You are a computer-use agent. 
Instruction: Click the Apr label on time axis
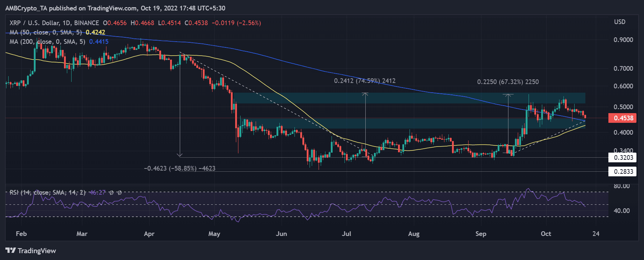tap(149, 234)
